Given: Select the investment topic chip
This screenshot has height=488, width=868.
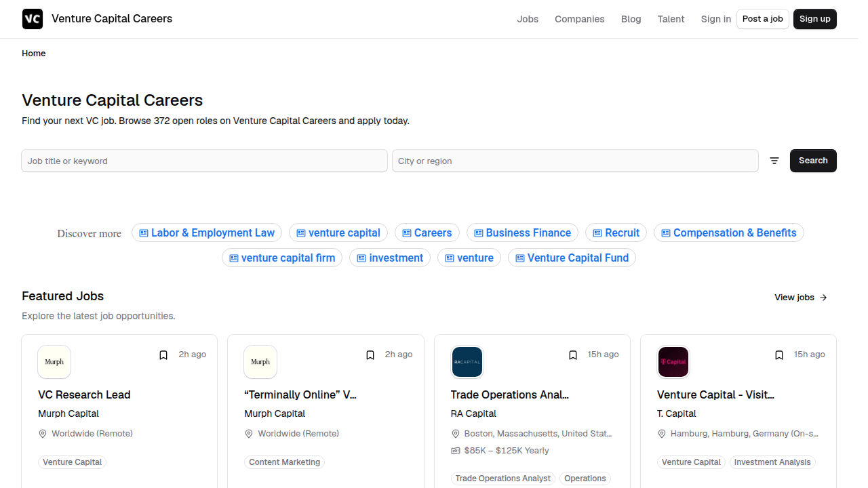Looking at the screenshot, I should [x=390, y=258].
